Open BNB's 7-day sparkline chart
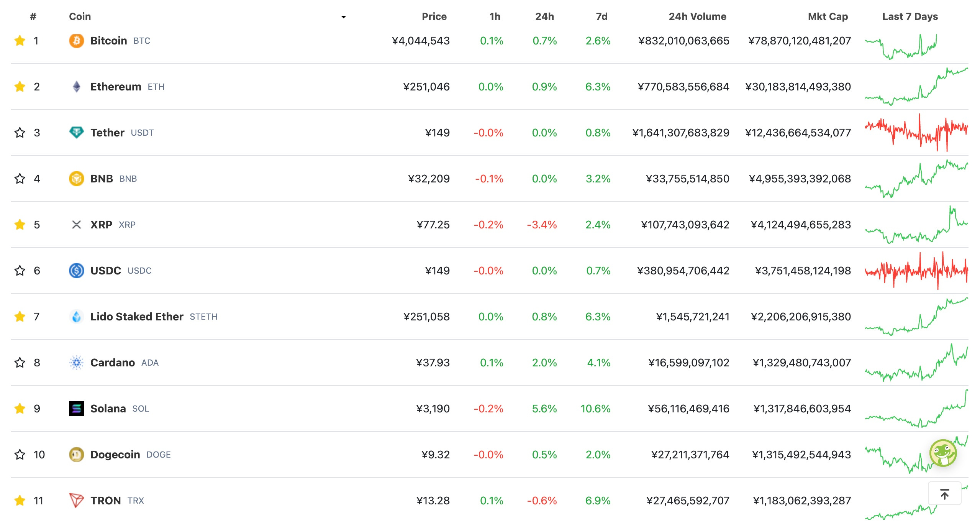Viewport: 980px width, 522px height. 916,179
